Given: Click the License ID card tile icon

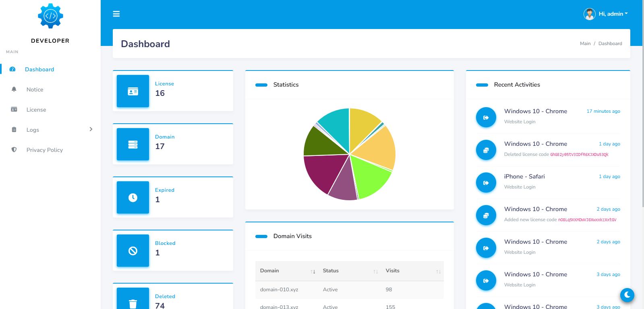Looking at the screenshot, I should coord(133,91).
